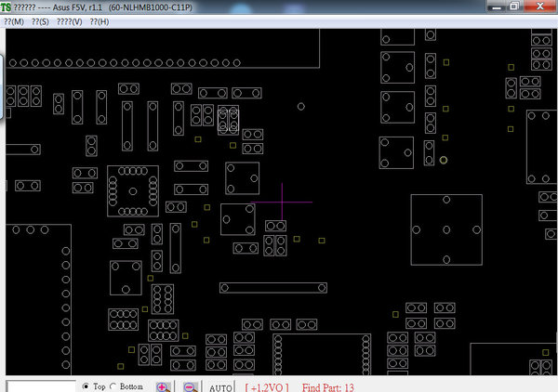Click the TS application icon in title bar
This screenshot has height=392, width=558.
click(6, 7)
